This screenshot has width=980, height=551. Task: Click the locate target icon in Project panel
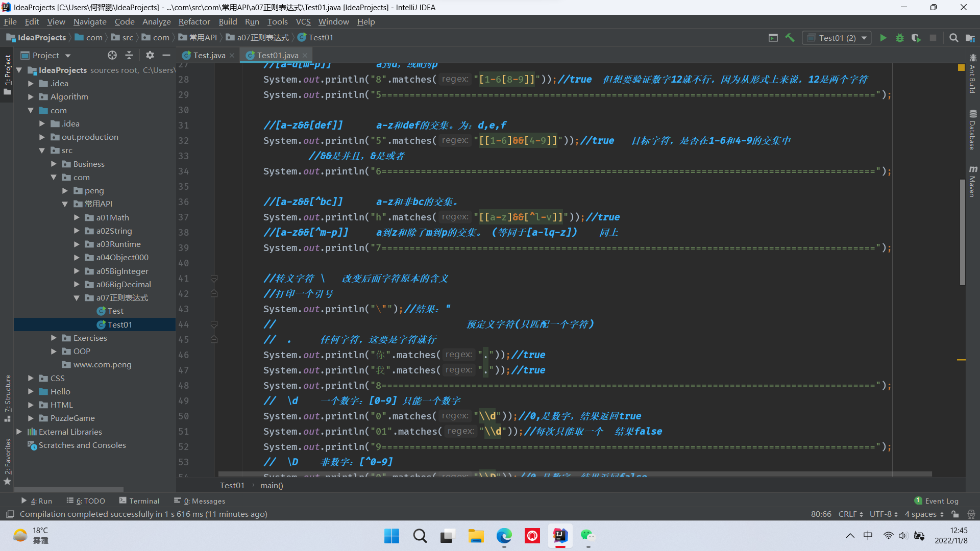(112, 55)
